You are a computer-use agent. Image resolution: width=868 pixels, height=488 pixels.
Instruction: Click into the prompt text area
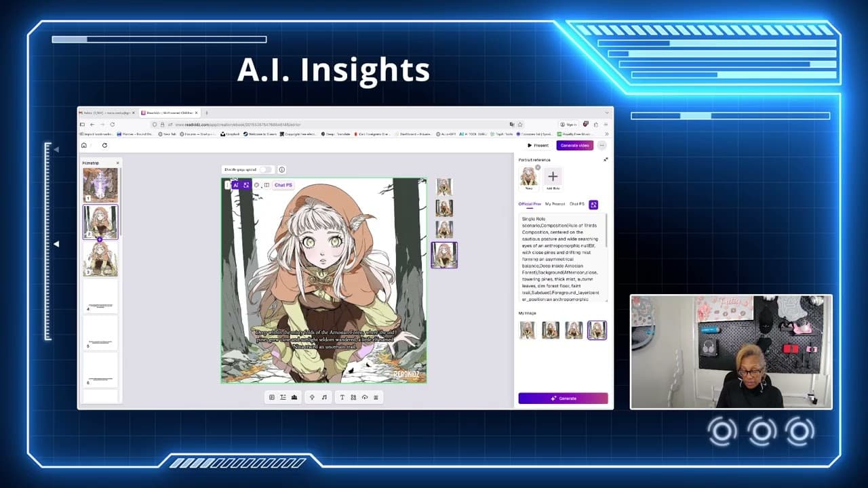coord(562,258)
